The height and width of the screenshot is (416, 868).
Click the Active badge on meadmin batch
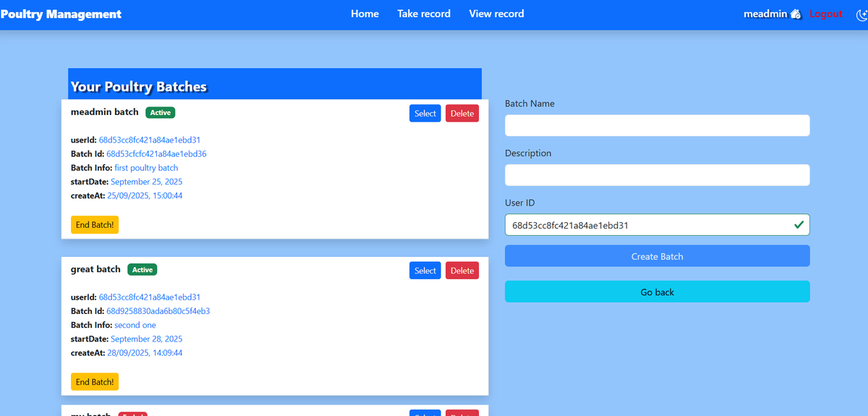tap(161, 112)
